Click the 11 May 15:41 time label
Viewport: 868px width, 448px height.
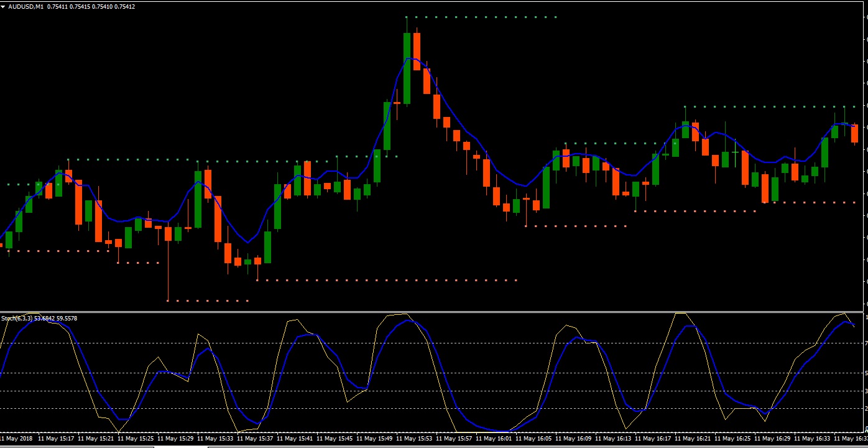tap(295, 439)
